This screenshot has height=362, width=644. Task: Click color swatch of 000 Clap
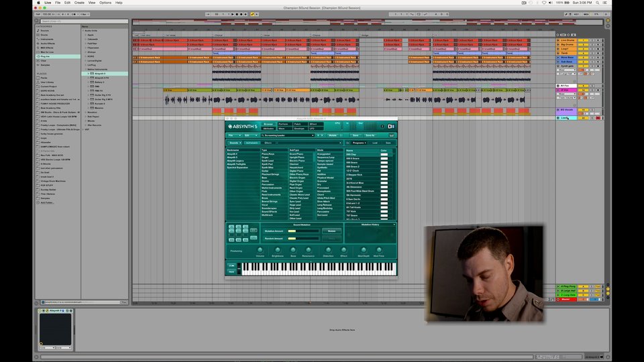(x=384, y=154)
